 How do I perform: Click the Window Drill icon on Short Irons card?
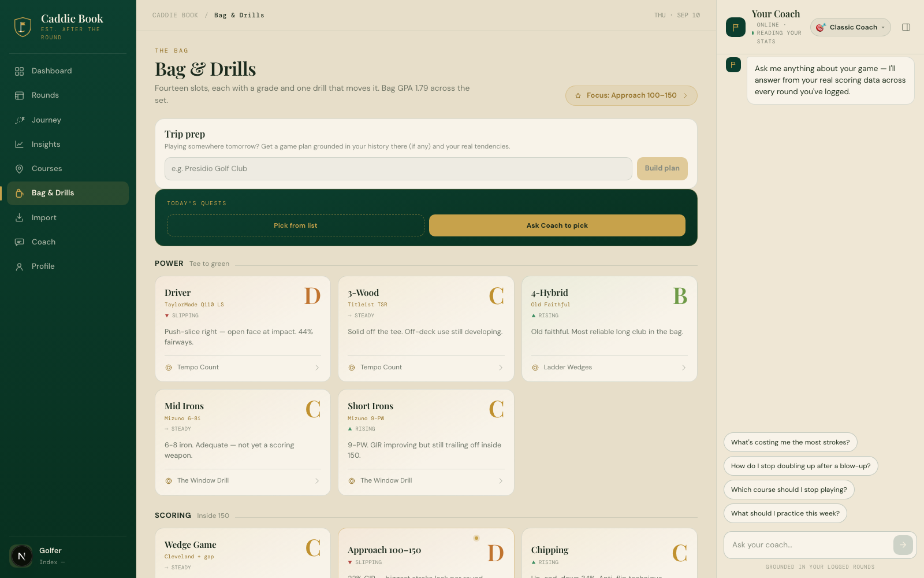[352, 481]
